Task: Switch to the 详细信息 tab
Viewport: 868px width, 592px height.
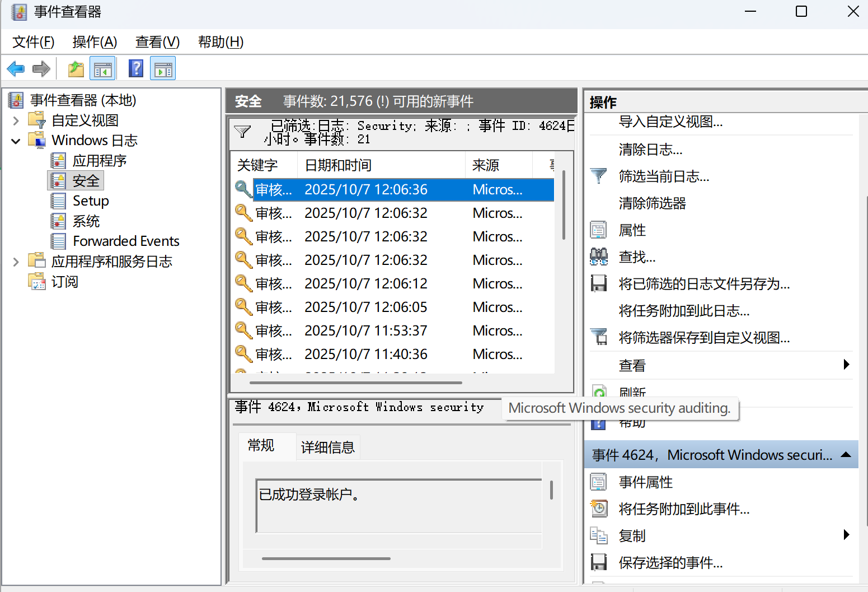Action: 328,447
